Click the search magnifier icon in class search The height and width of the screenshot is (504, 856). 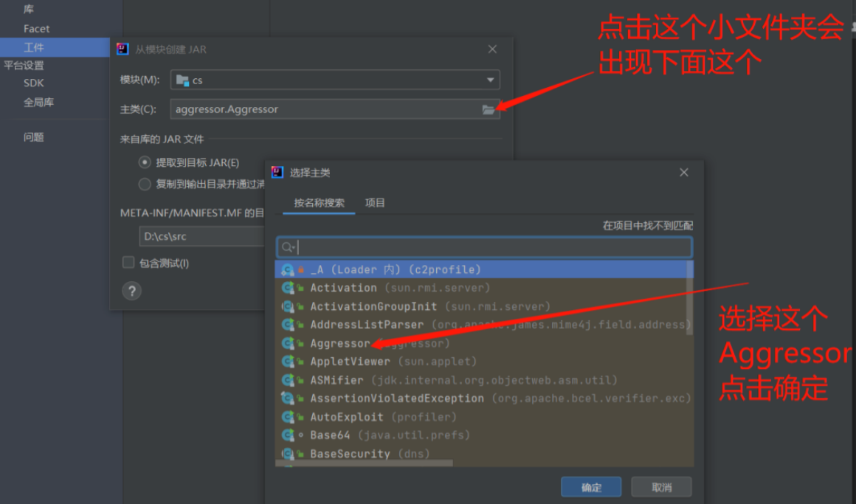[x=288, y=247]
